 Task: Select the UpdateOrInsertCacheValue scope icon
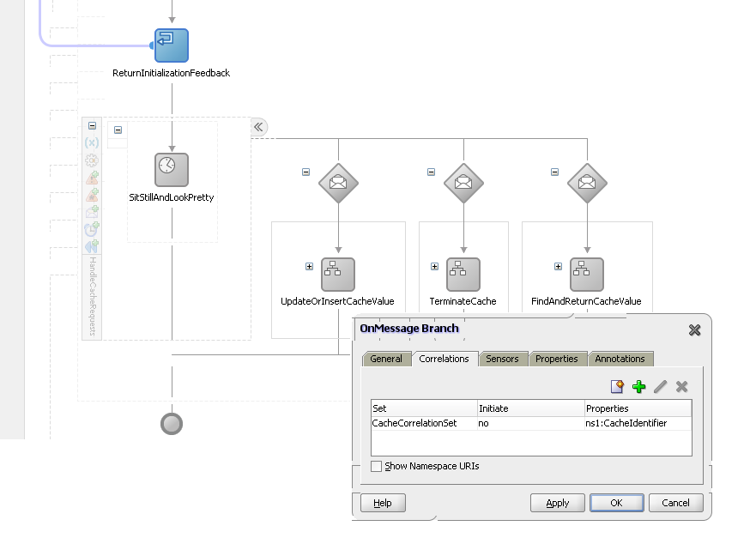click(338, 275)
